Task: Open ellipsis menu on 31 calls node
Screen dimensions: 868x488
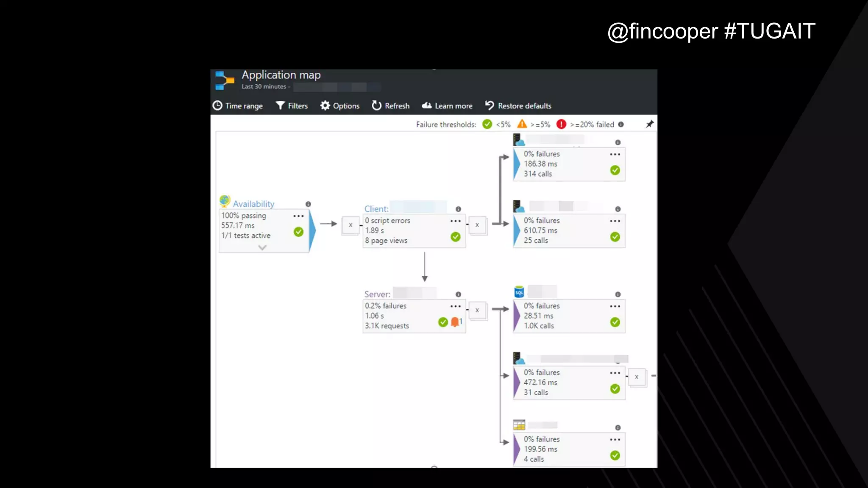Action: [615, 373]
